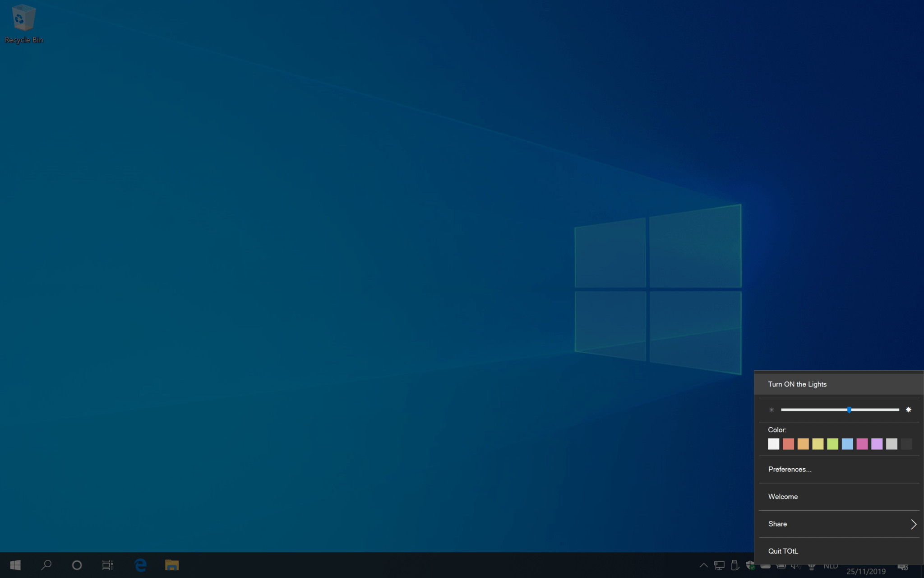Select the bright sun icon beside the slider
This screenshot has height=578, width=924.
tap(909, 409)
